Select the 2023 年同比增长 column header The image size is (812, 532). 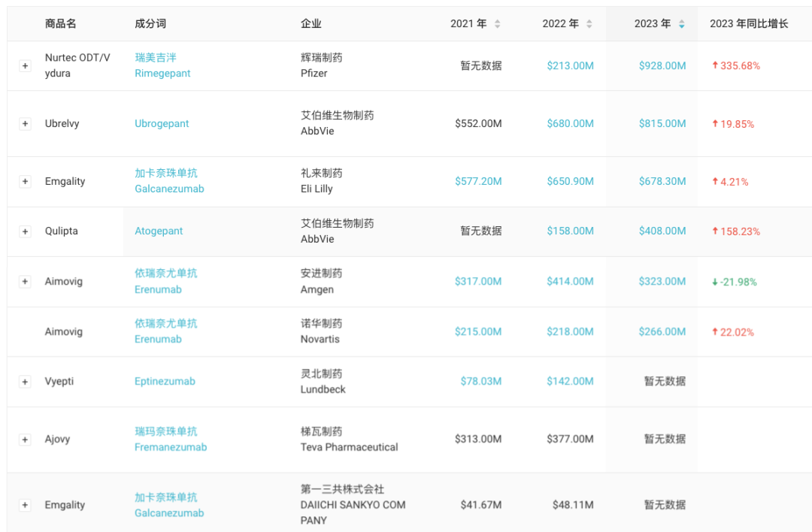point(749,24)
